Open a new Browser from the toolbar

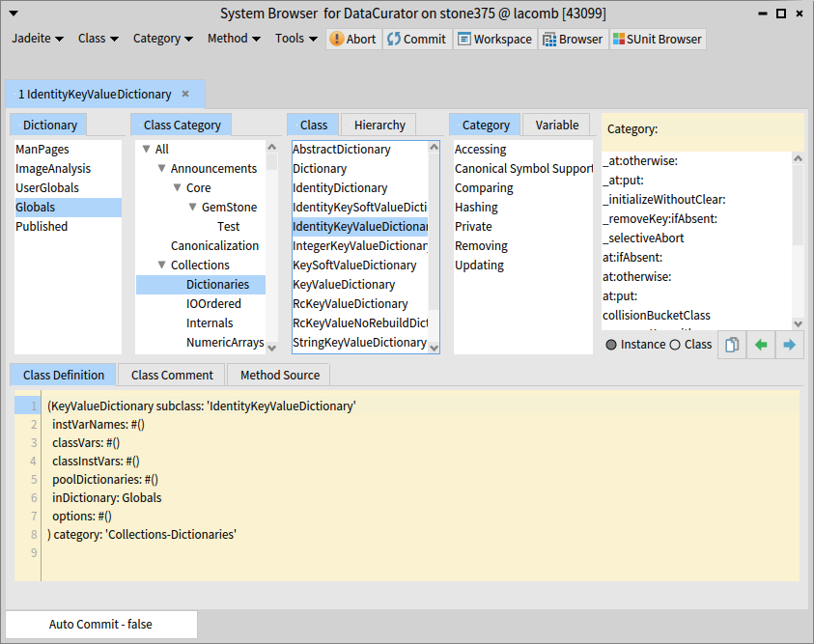573,39
